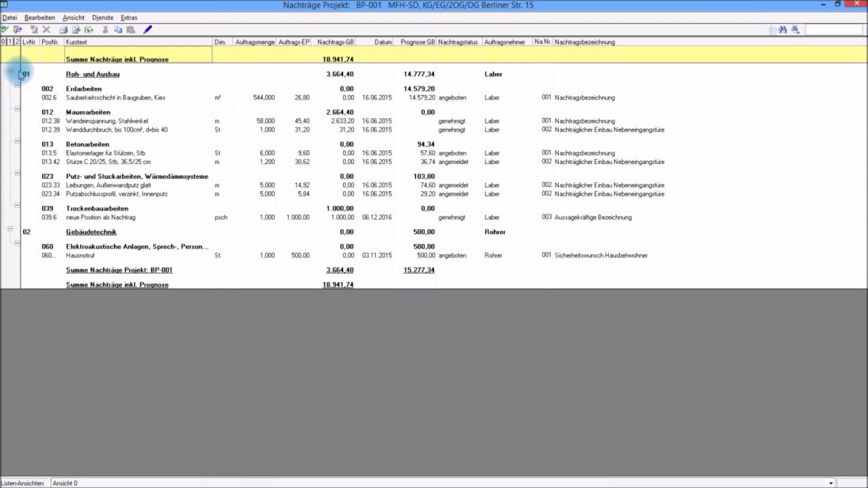Toggle outline level 0 button

(3, 42)
